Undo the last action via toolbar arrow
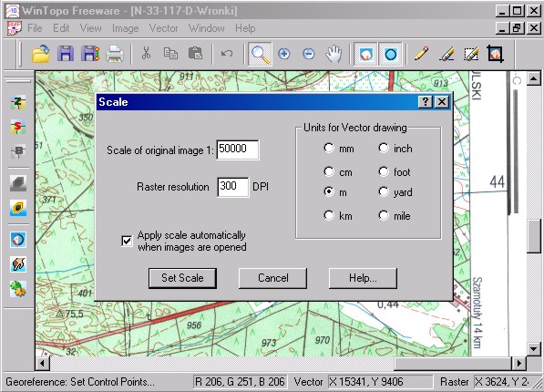 tap(227, 54)
